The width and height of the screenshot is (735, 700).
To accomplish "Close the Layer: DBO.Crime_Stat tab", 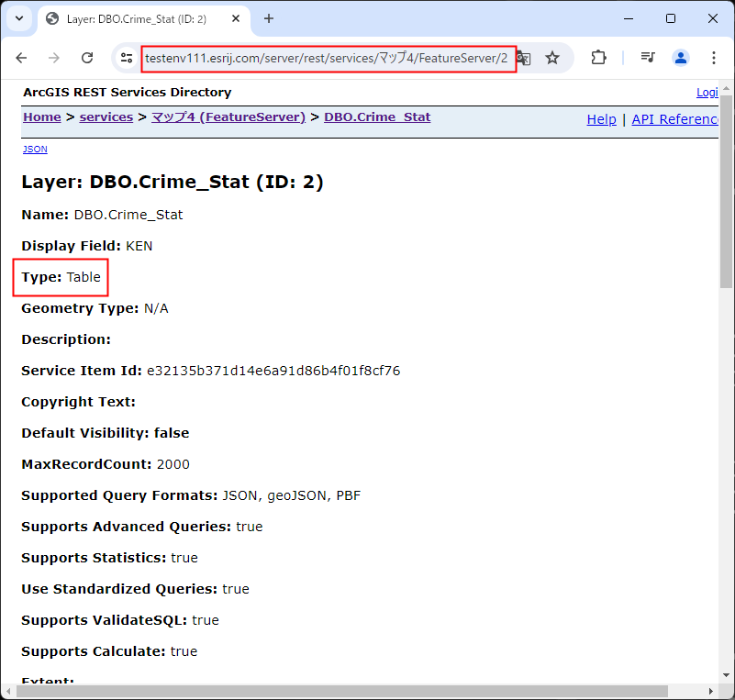I will point(236,18).
